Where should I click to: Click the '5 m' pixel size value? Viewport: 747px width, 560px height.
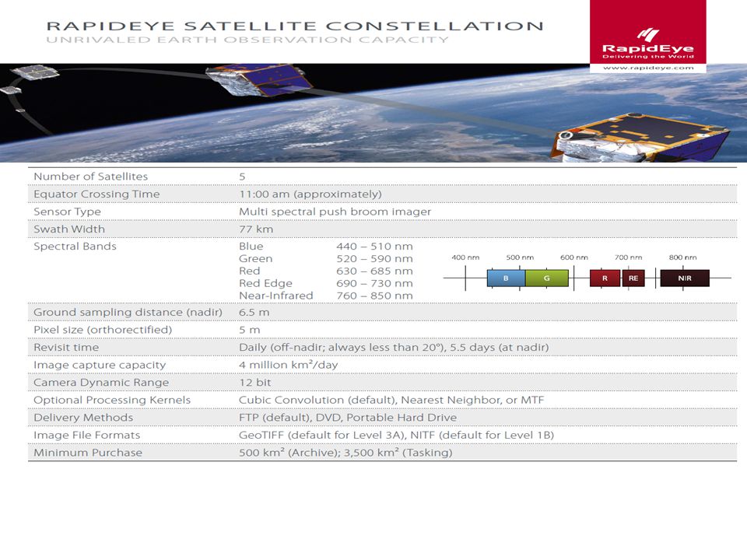point(250,330)
